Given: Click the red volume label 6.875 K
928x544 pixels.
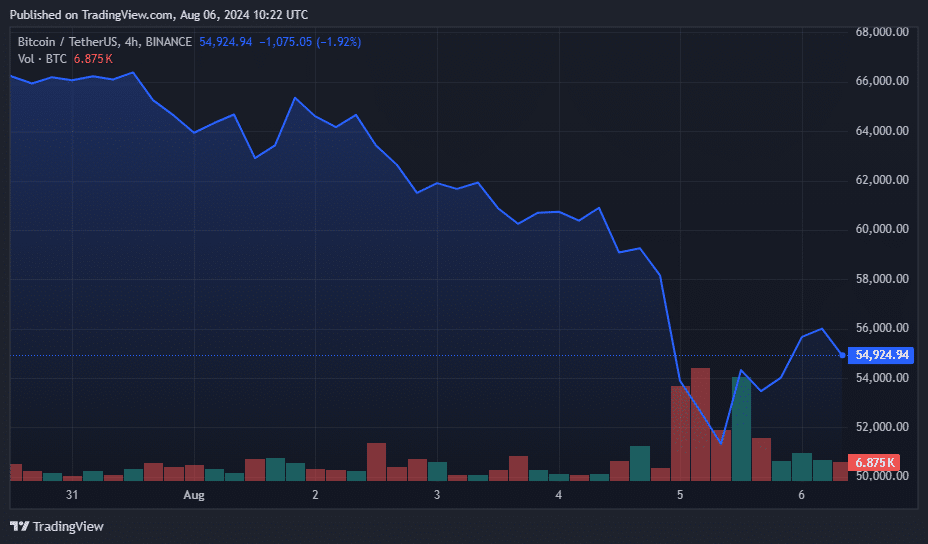Looking at the screenshot, I should tap(874, 462).
